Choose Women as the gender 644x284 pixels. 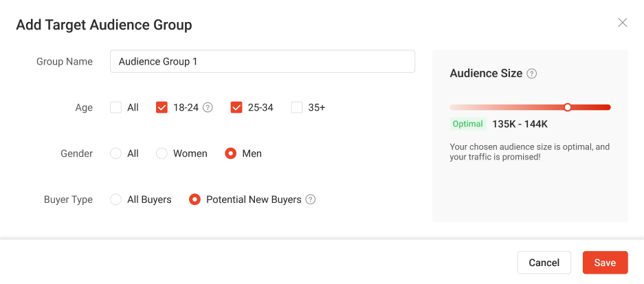click(162, 153)
